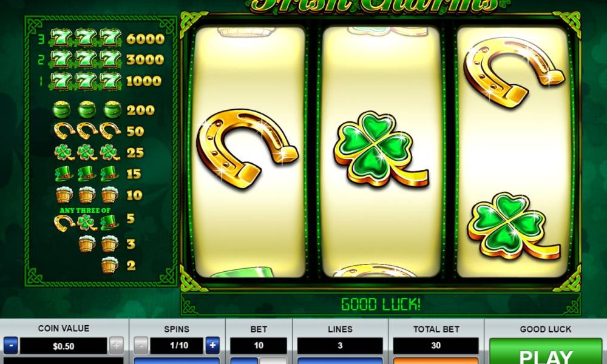607x364 pixels.
Task: Select the $0.50 coin value field
Action: click(64, 346)
